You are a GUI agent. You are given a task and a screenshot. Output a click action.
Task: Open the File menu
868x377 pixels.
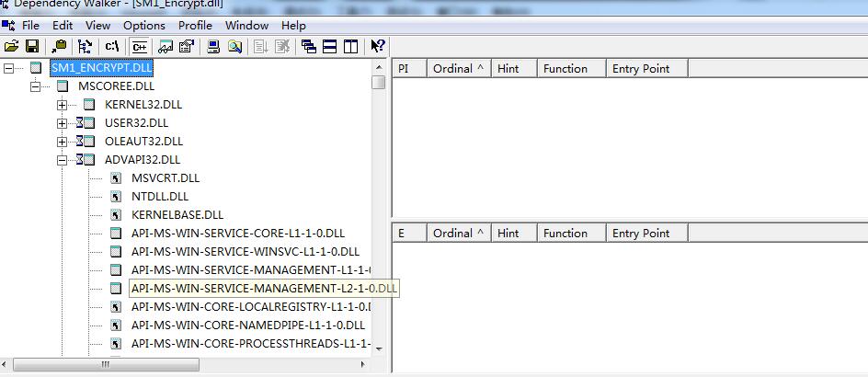tap(30, 26)
